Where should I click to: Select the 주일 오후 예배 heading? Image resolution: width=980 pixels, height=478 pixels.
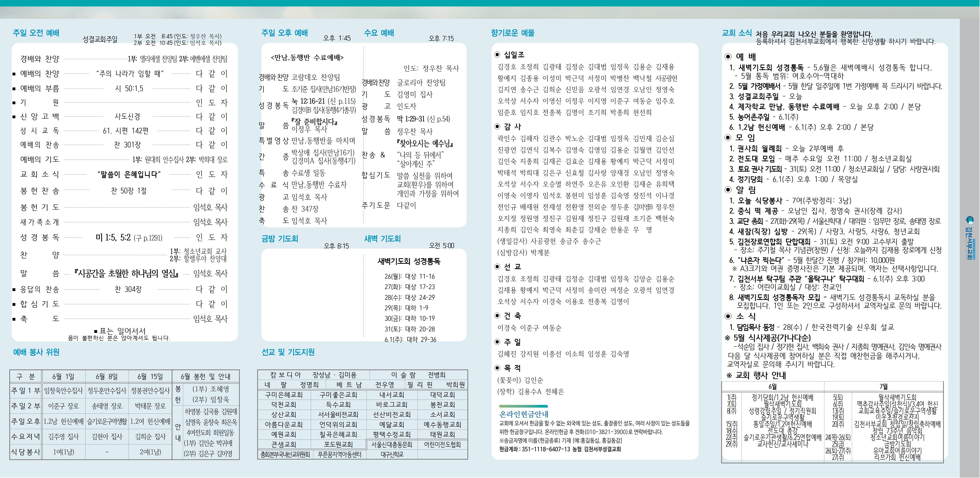285,33
